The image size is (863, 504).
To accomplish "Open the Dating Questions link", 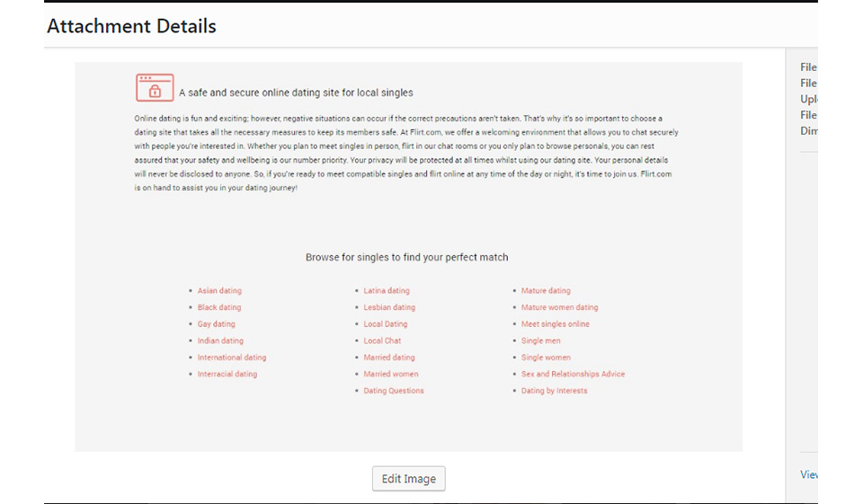I will click(x=394, y=392).
